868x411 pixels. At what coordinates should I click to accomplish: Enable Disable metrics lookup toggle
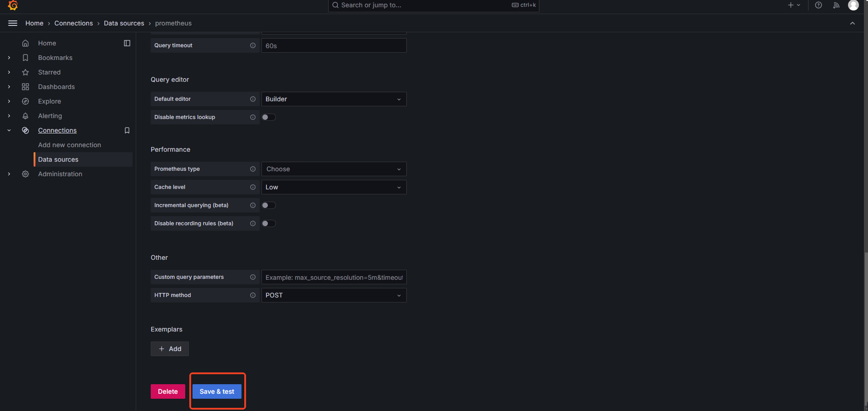pos(269,117)
